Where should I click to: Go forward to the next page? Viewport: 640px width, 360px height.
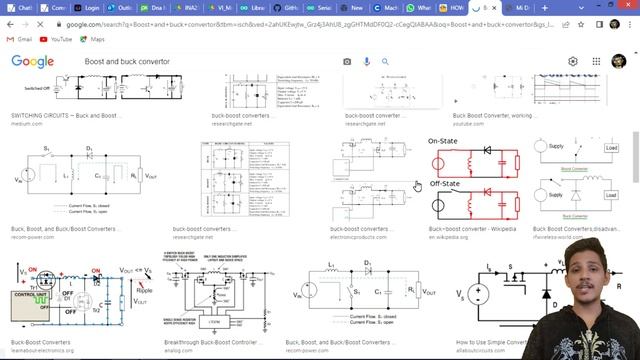[x=25, y=24]
